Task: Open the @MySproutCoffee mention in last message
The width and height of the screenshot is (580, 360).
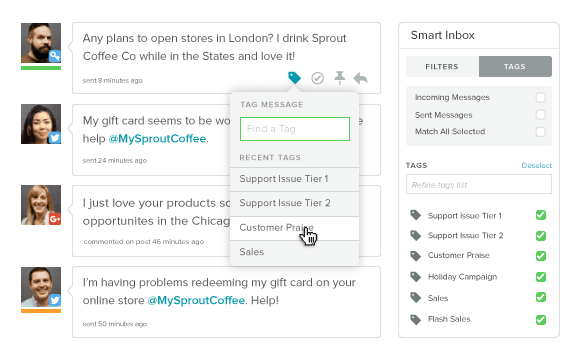Action: (x=196, y=300)
